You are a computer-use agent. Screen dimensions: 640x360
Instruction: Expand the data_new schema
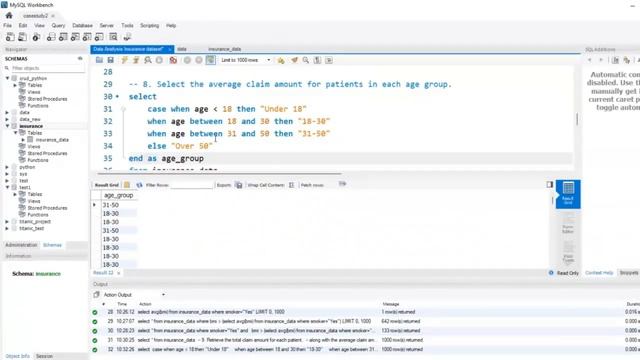[x=7, y=119]
